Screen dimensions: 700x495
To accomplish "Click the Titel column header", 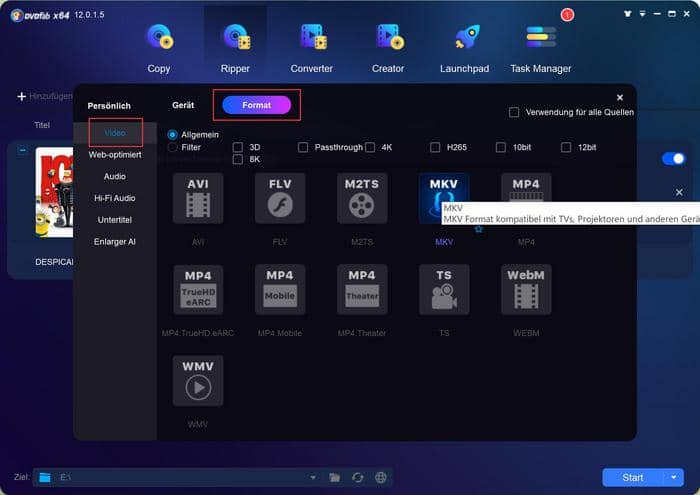I will 42,125.
